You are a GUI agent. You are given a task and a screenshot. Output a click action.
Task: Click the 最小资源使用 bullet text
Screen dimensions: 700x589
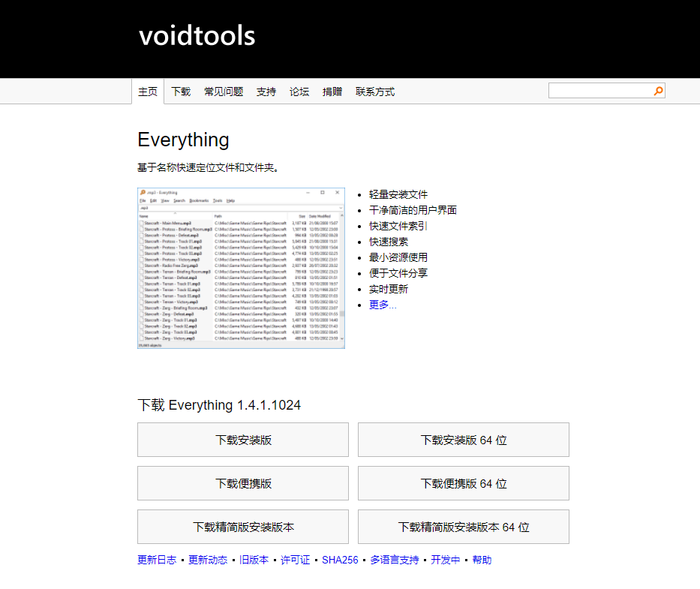pos(398,257)
